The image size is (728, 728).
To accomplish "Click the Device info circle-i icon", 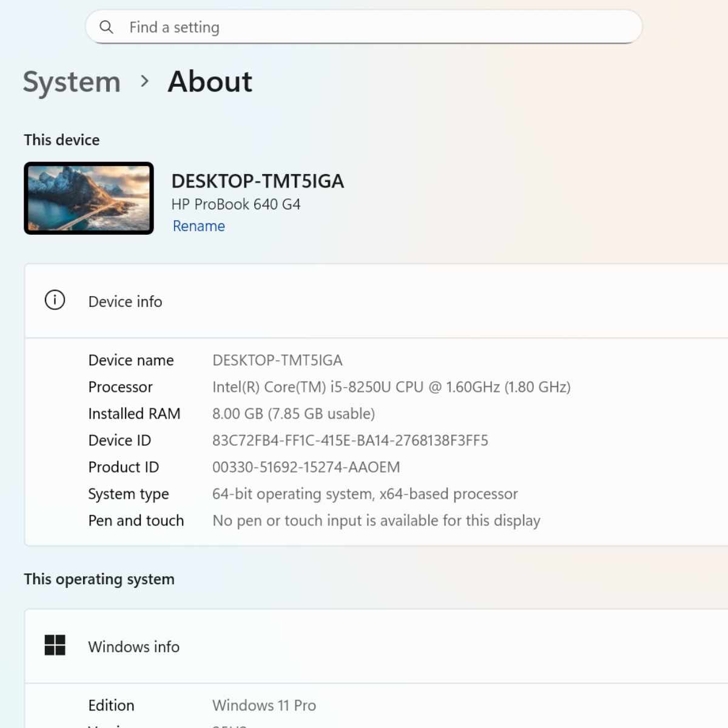I will pos(55,300).
